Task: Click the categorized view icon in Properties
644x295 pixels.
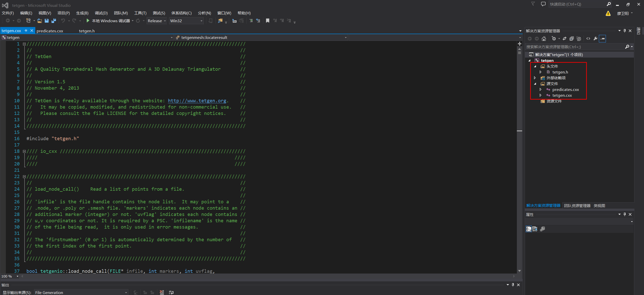Action: pos(529,229)
